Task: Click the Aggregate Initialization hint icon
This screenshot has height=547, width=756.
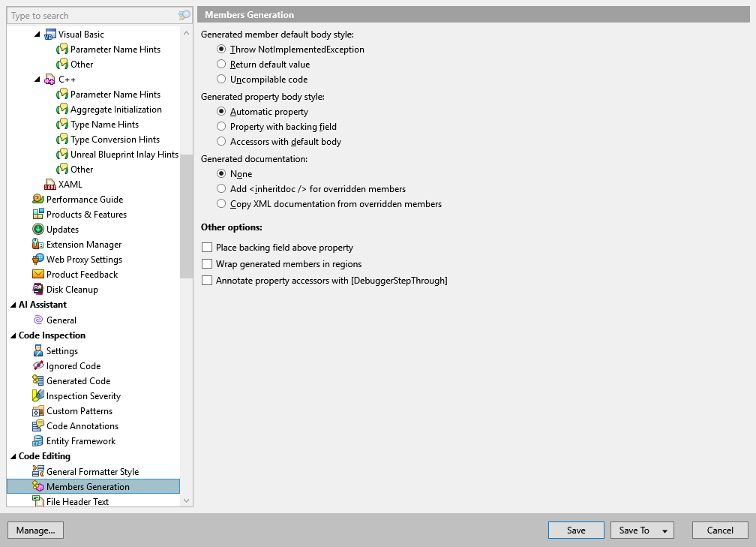Action: pyautogui.click(x=61, y=110)
